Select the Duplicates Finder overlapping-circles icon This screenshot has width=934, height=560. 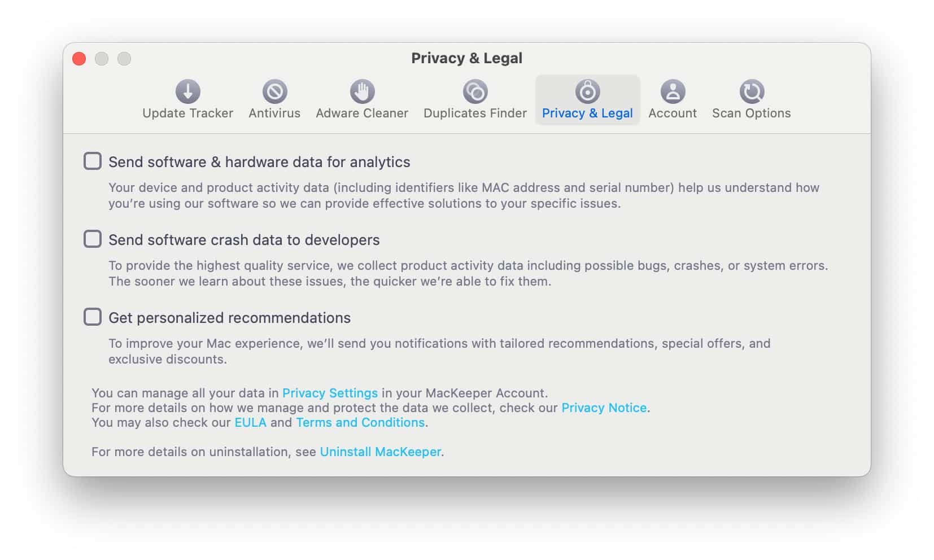tap(475, 91)
